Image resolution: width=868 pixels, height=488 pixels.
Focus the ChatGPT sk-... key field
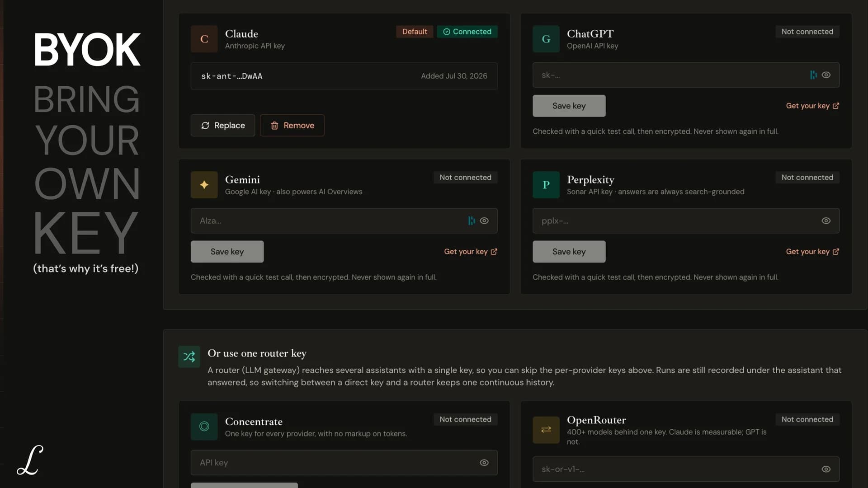[686, 75]
